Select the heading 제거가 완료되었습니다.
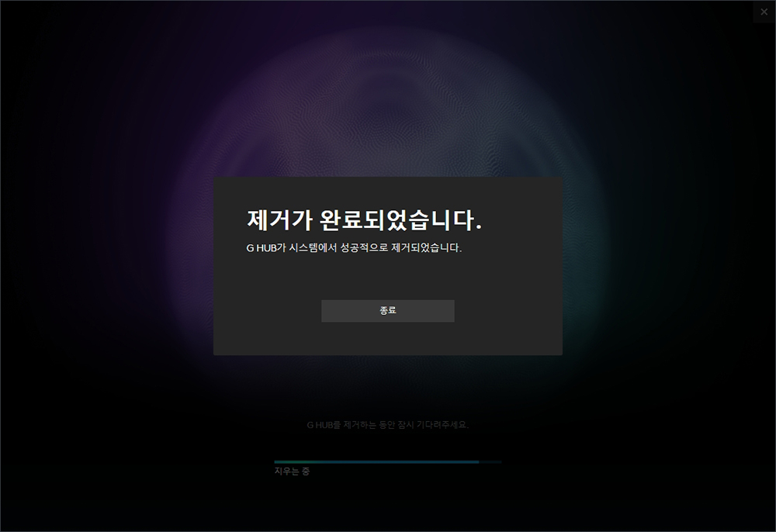This screenshot has width=776, height=532. [x=364, y=220]
